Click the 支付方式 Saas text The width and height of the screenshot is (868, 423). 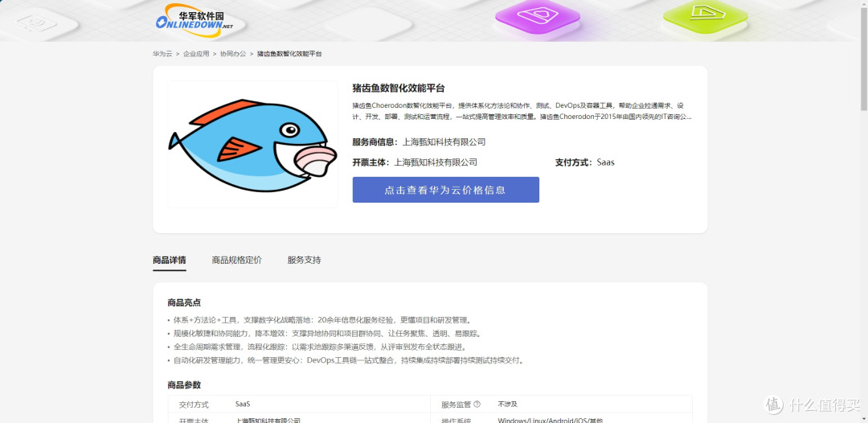[584, 162]
